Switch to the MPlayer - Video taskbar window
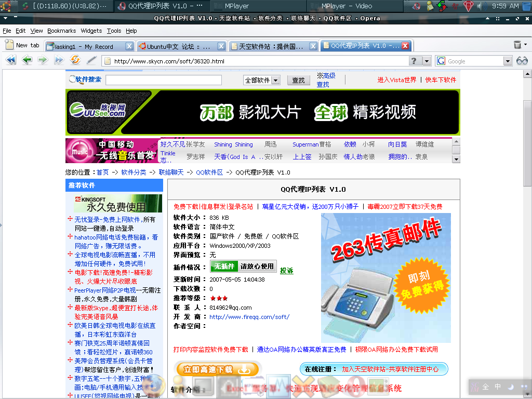 pos(355,6)
